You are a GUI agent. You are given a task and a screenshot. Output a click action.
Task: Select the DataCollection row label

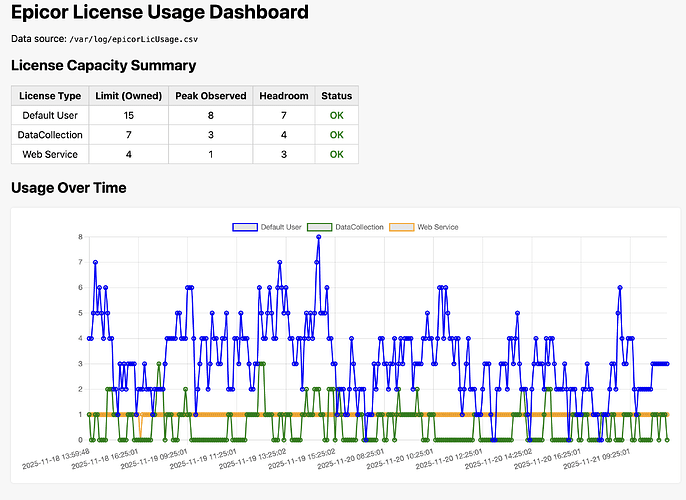(x=50, y=135)
